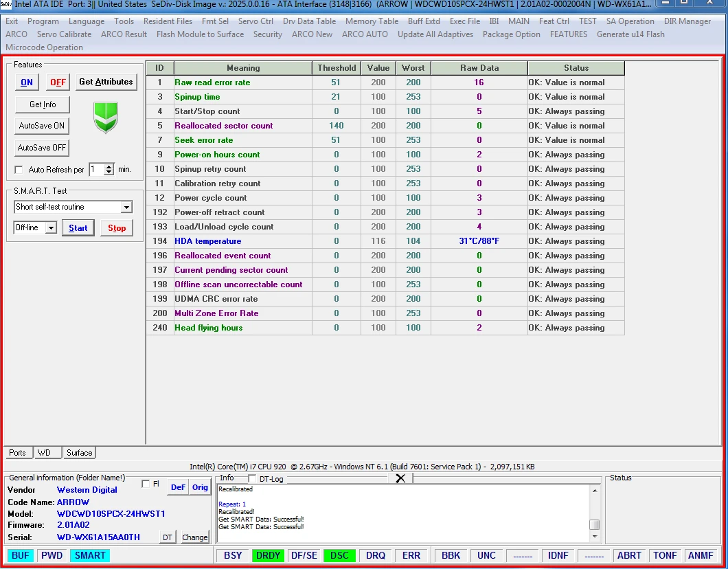This screenshot has width=728, height=569.
Task: Open the ARCO AUTO menu
Action: [x=365, y=34]
